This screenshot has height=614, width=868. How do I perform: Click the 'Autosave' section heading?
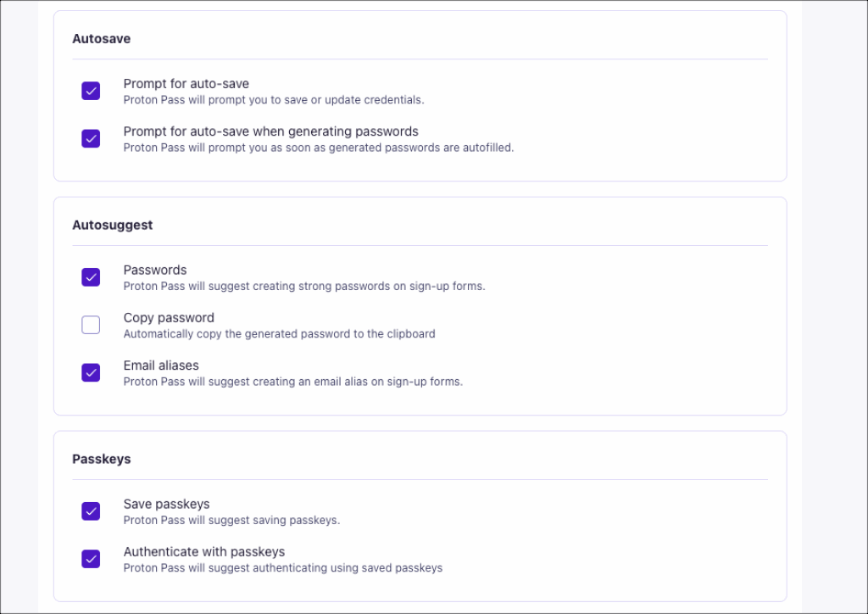tap(101, 38)
